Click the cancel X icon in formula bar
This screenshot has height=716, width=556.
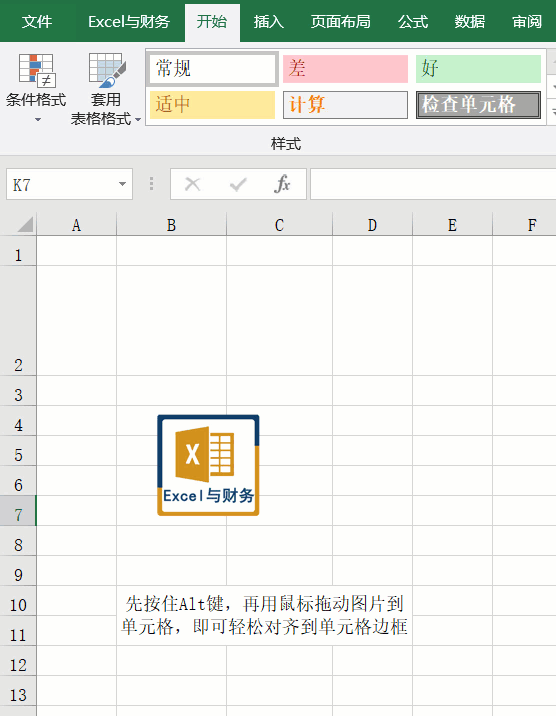click(192, 184)
